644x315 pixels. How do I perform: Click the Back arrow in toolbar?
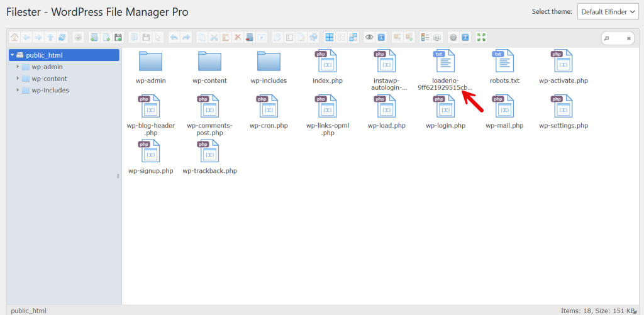tap(26, 37)
